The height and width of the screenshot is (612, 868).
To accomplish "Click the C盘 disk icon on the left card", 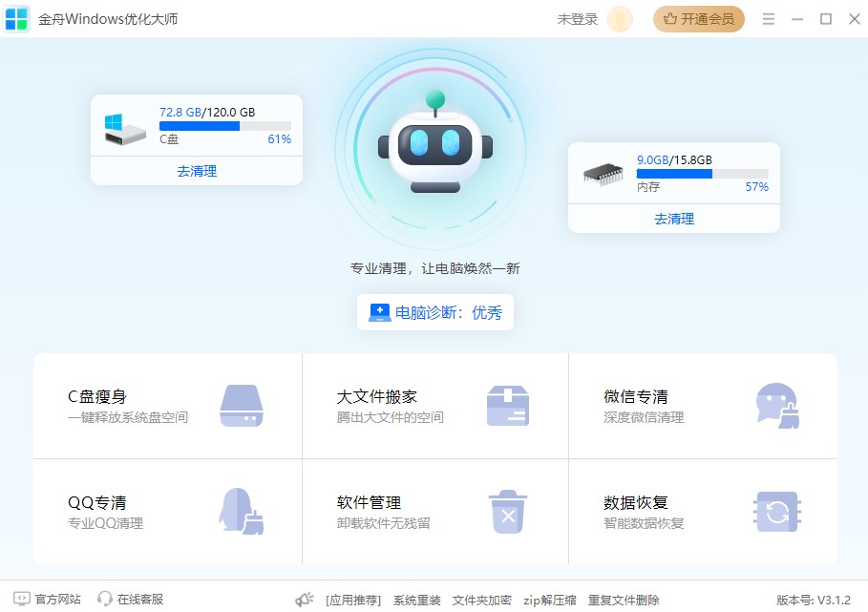I will pyautogui.click(x=122, y=127).
